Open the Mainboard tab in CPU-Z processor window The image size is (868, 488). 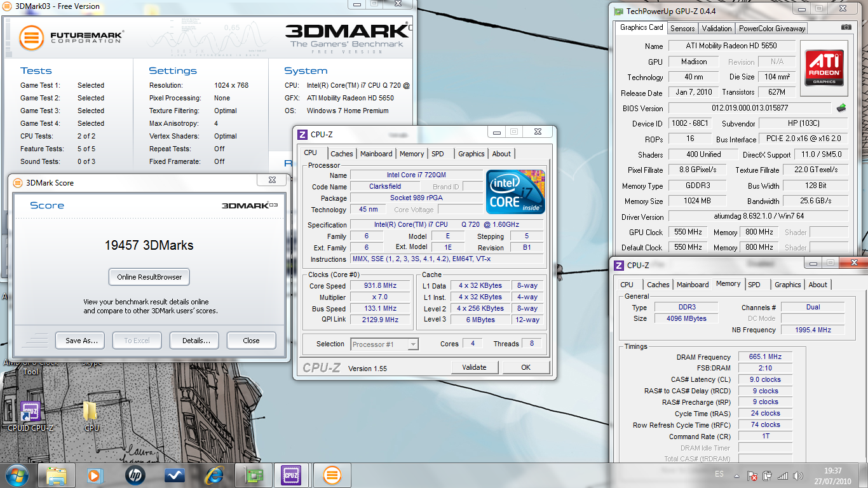point(376,154)
